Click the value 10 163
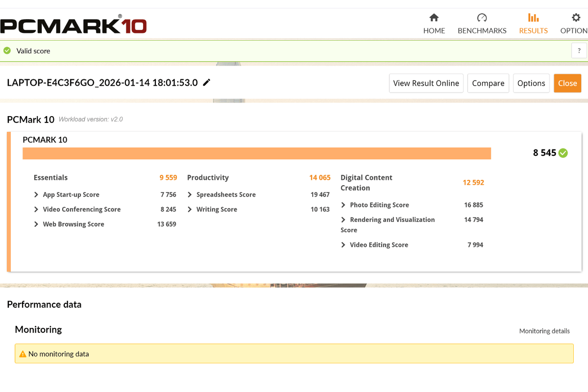This screenshot has height=392, width=588. [320, 209]
